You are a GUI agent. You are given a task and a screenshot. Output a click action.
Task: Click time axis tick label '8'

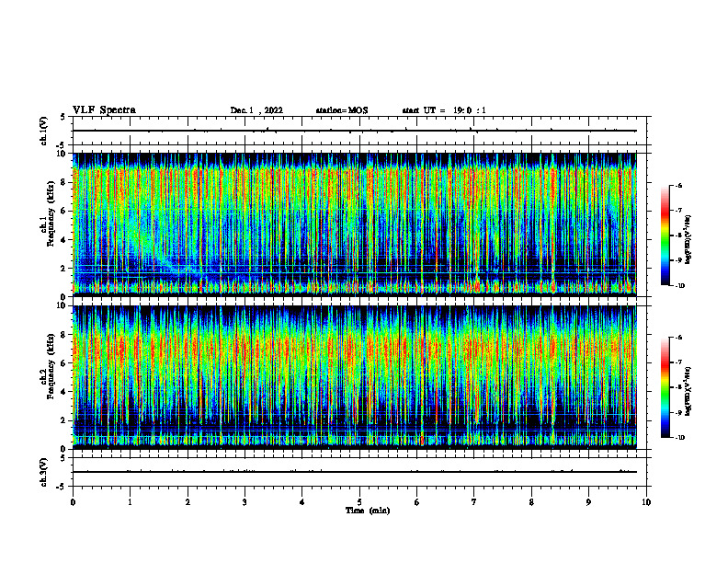coord(531,502)
